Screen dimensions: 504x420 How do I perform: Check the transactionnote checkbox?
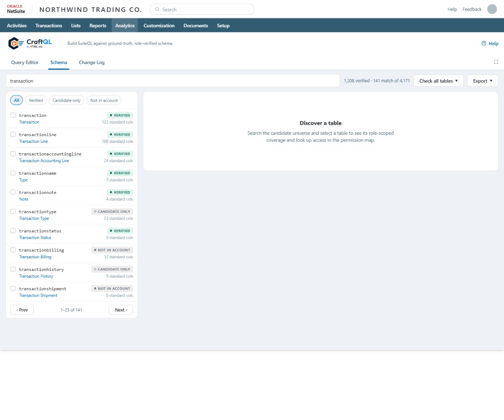(x=13, y=192)
